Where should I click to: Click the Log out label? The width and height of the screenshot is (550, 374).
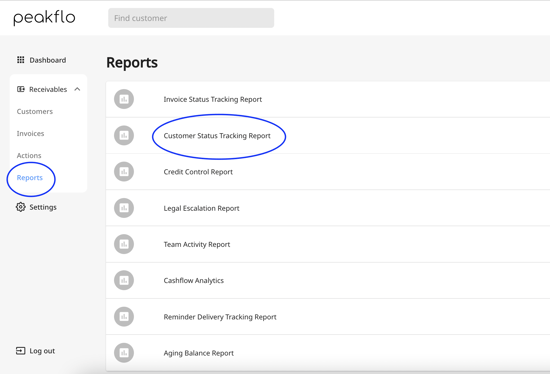pyautogui.click(x=42, y=351)
